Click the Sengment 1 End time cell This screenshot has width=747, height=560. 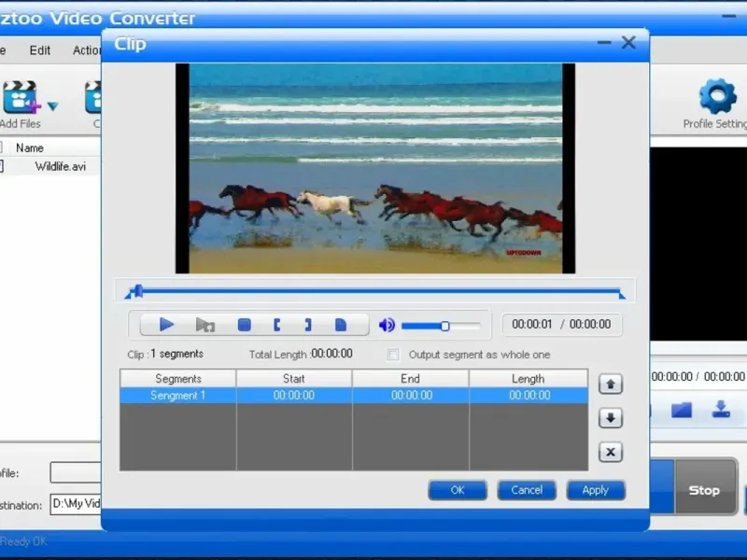point(412,395)
